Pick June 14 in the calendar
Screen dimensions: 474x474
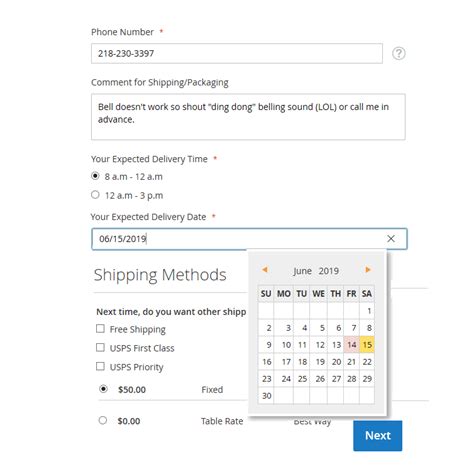tap(351, 345)
